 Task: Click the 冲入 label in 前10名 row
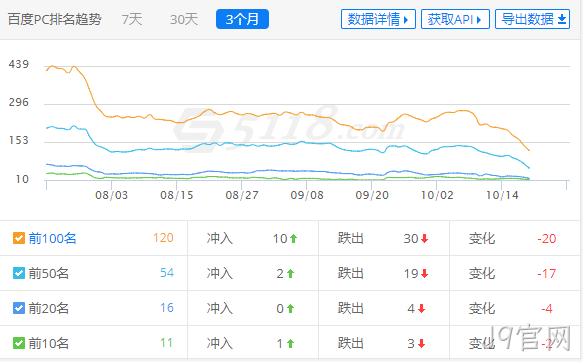point(220,343)
